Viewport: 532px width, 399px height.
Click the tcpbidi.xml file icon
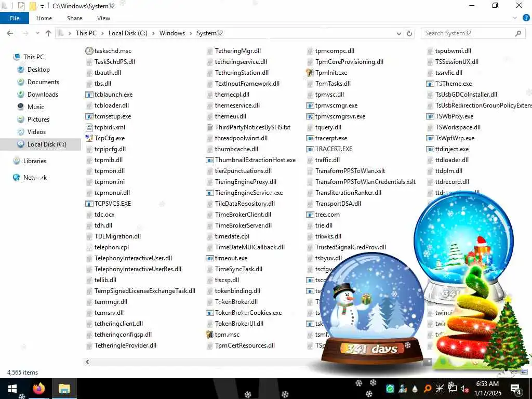click(89, 127)
